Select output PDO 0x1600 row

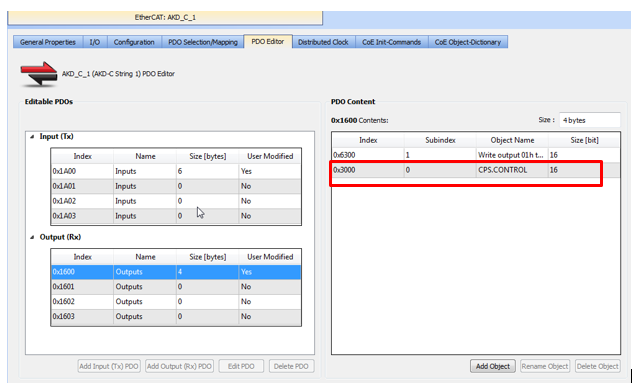(176, 272)
